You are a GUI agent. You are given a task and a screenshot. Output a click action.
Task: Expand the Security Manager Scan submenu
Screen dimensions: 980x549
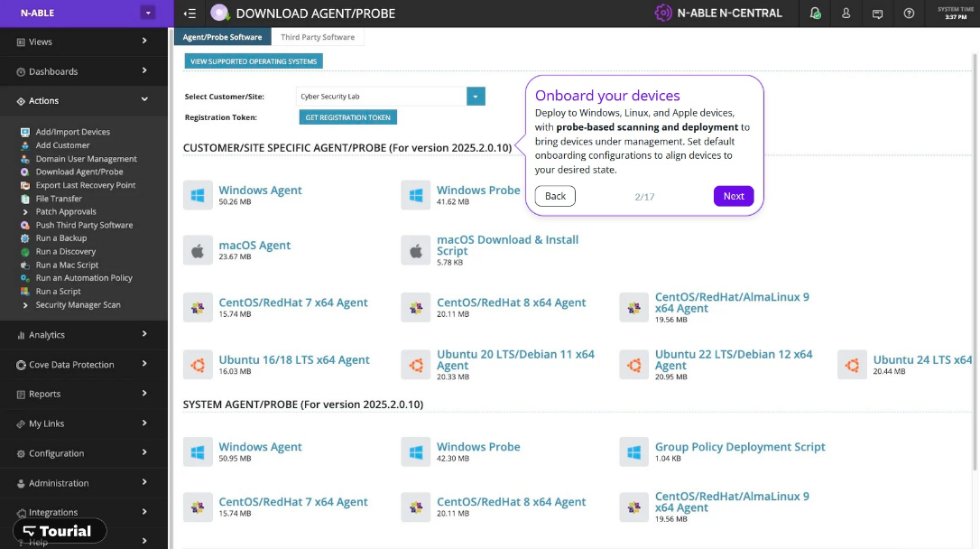(x=25, y=305)
